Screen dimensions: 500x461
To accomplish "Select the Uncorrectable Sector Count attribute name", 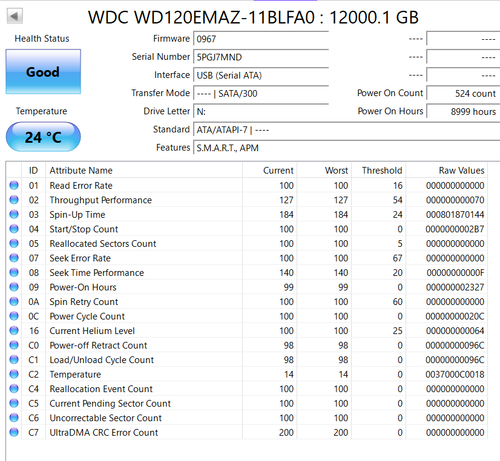I will (106, 418).
